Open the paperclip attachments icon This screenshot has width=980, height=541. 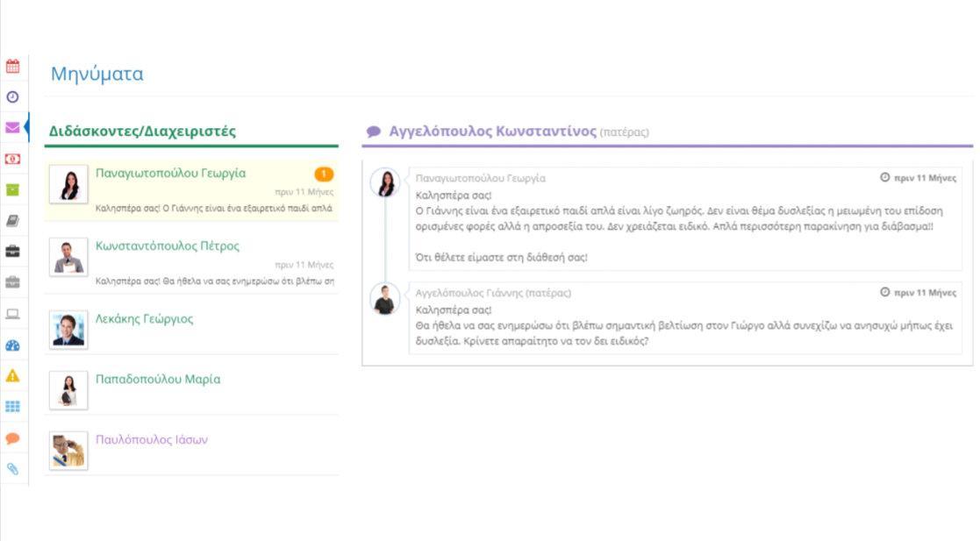[12, 468]
